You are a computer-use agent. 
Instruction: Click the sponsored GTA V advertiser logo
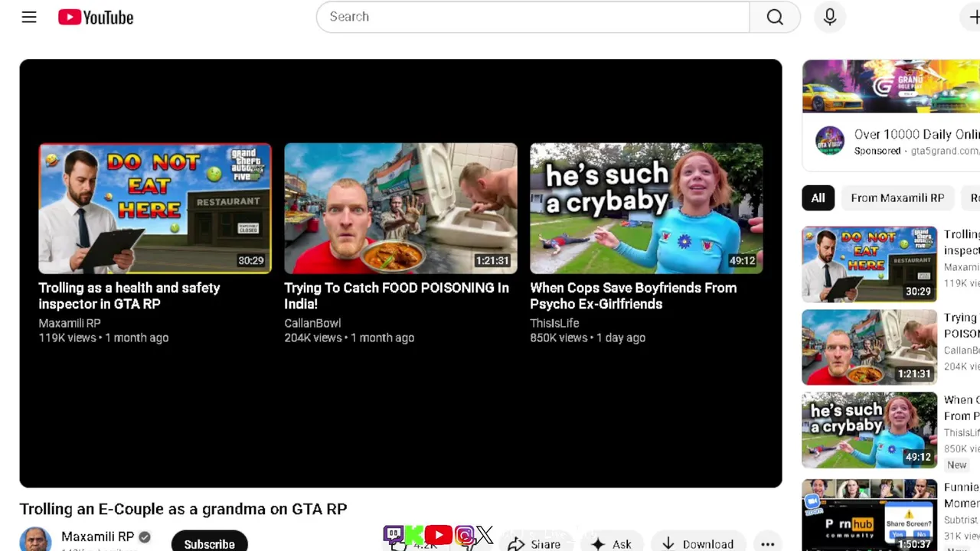point(829,142)
